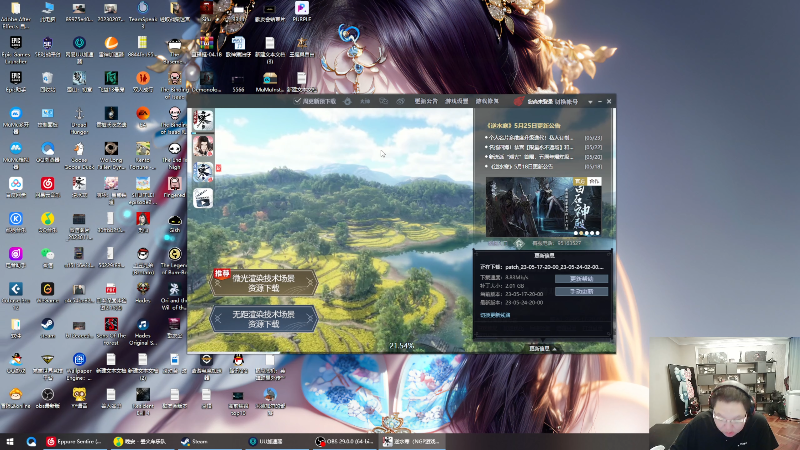Open the Wallpaper Engine desktop shortcut
This screenshot has width=800, height=450.
pyautogui.click(x=79, y=367)
